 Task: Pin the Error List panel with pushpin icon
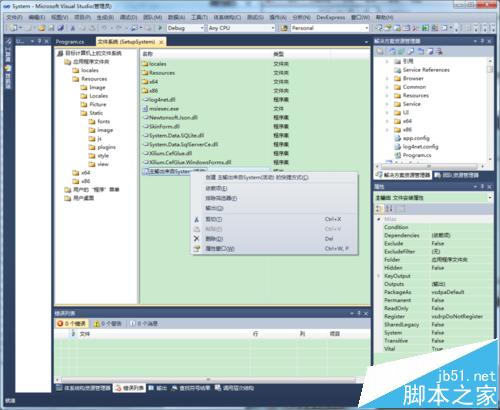click(359, 313)
